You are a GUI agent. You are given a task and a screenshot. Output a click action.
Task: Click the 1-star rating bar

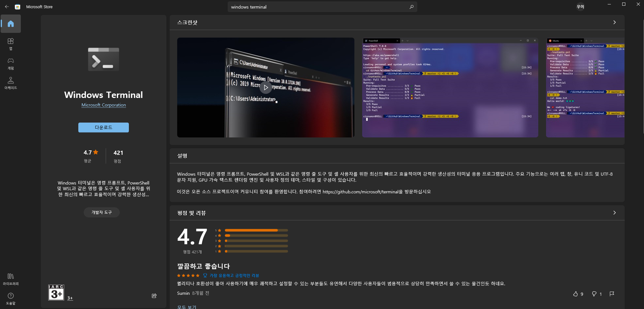click(256, 251)
